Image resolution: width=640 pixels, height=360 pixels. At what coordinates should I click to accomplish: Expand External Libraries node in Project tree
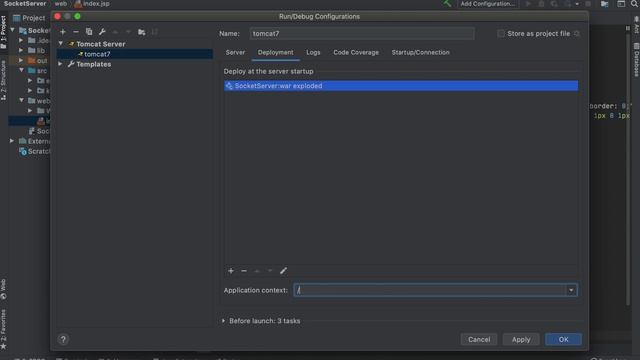click(x=12, y=141)
